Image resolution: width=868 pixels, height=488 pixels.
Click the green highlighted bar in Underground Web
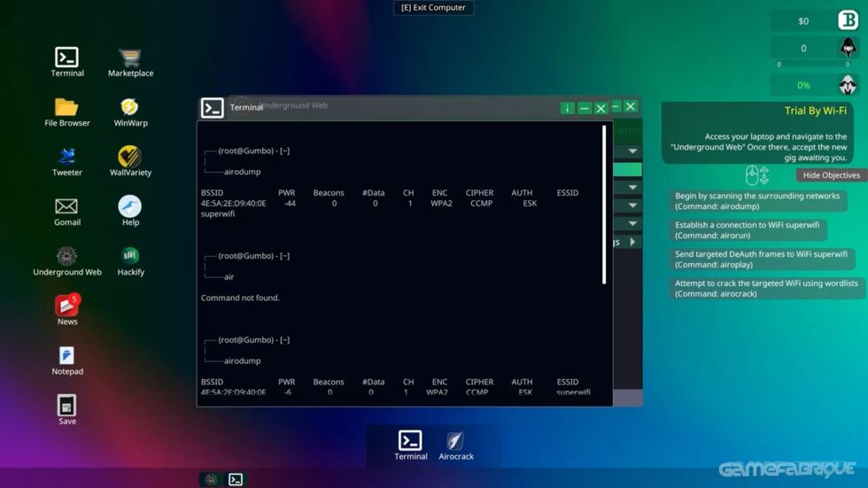pos(628,169)
